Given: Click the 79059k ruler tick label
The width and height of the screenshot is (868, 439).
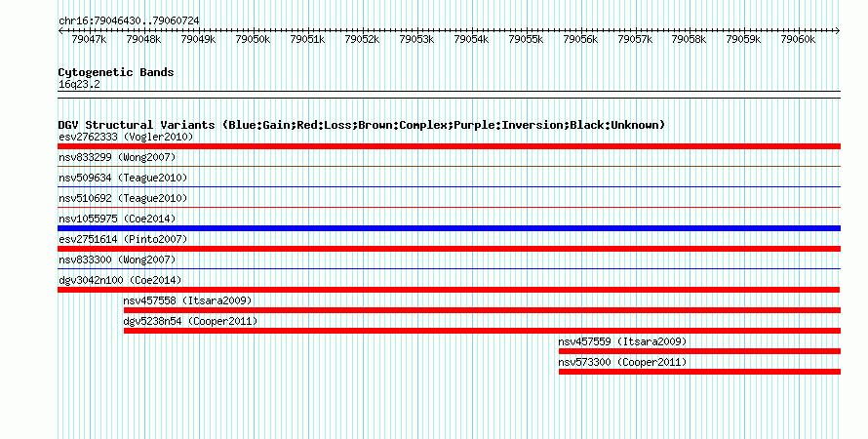Looking at the screenshot, I should [743, 39].
